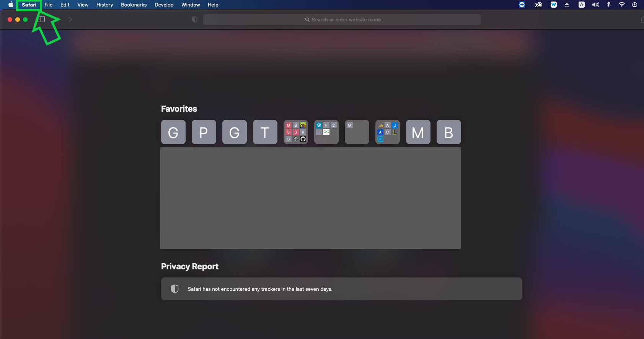Viewport: 644px width, 339px height.
Task: Open the Window menu
Action: (191, 5)
